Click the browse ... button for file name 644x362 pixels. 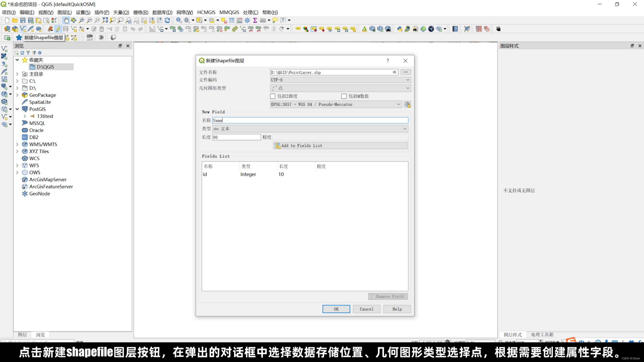point(406,72)
